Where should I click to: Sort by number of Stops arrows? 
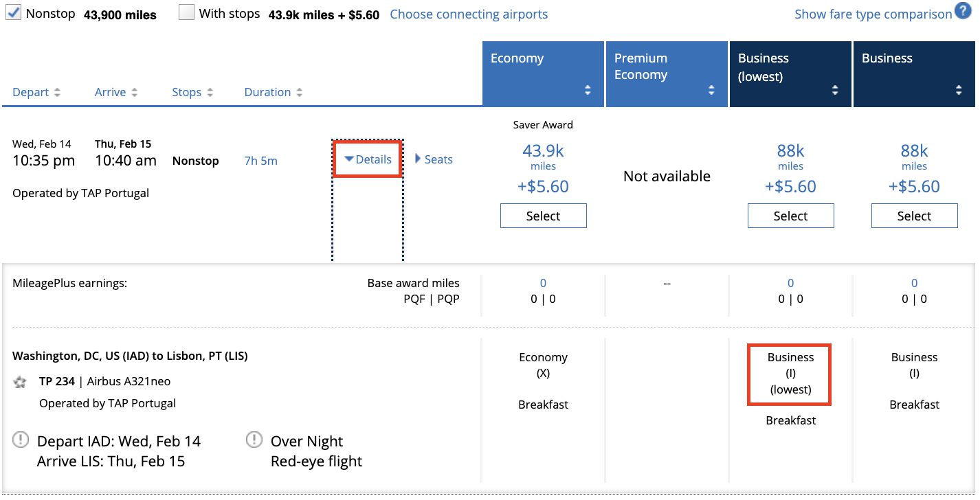pyautogui.click(x=210, y=93)
